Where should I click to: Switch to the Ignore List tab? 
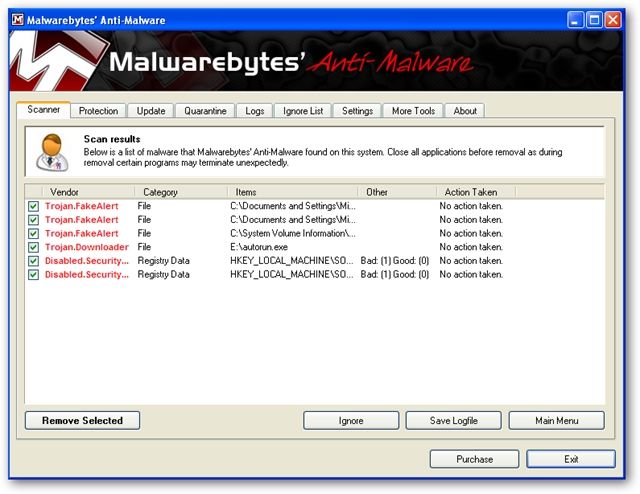pos(303,111)
